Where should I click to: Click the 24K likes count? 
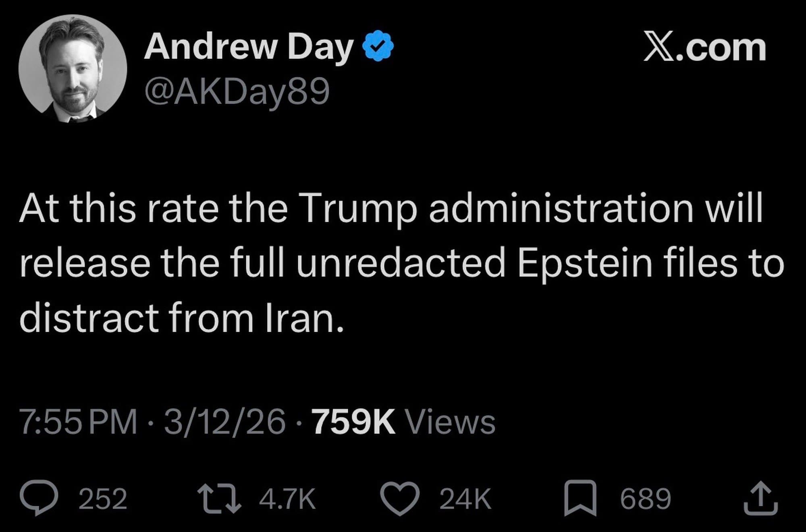tap(465, 499)
